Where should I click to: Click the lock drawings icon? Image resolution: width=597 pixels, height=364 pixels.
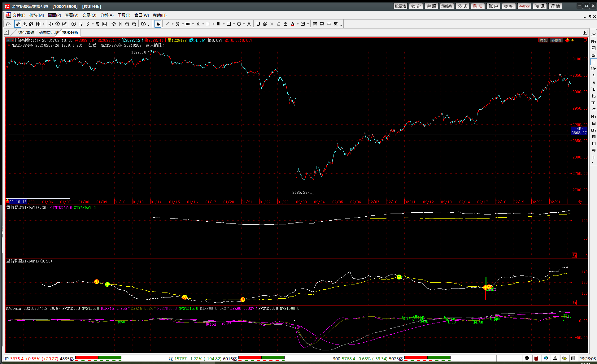coord(285,24)
